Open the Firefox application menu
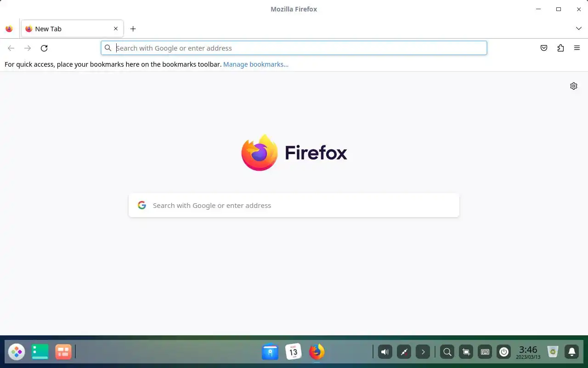588x368 pixels. [x=577, y=48]
